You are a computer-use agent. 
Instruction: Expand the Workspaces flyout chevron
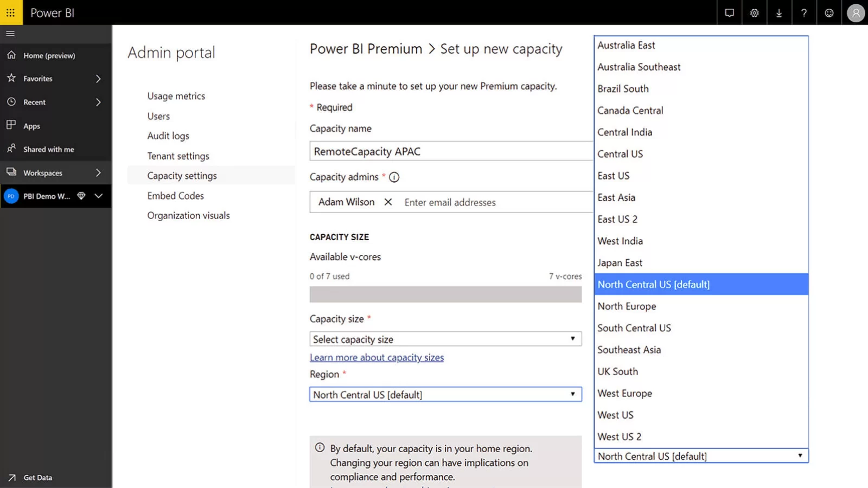[x=98, y=173]
